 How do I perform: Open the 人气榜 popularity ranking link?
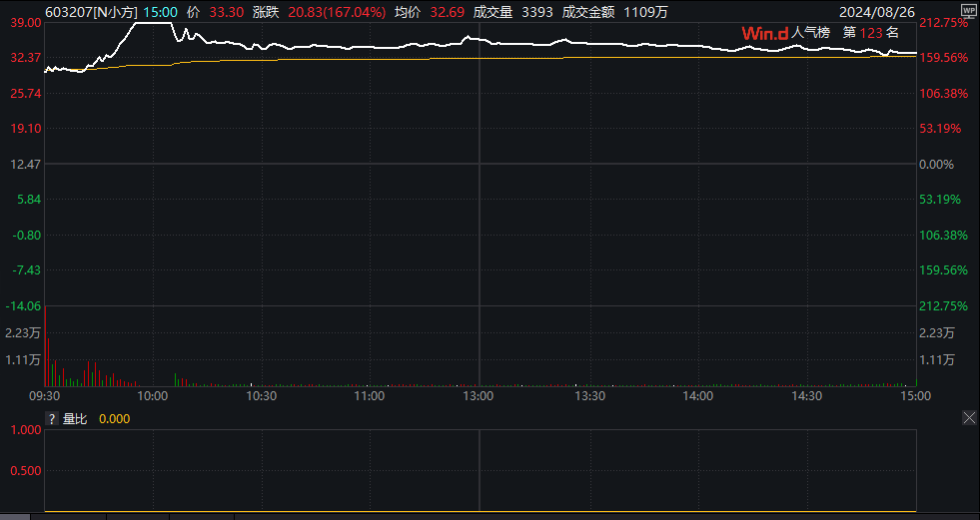coord(810,33)
